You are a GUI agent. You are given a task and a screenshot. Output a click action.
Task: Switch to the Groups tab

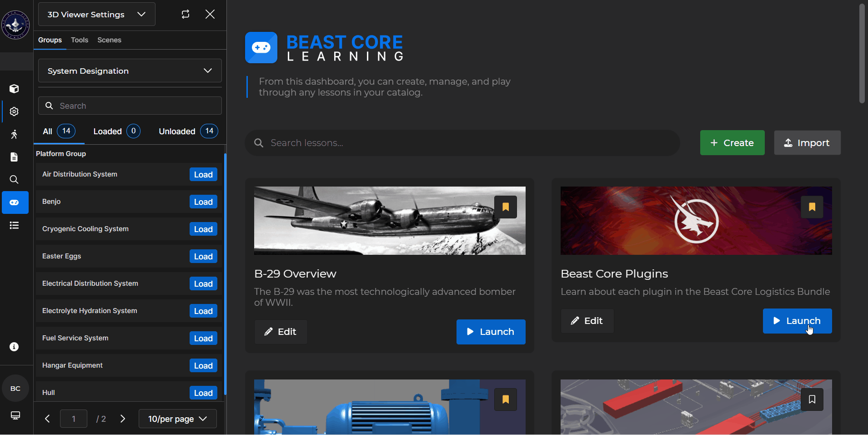click(x=50, y=40)
